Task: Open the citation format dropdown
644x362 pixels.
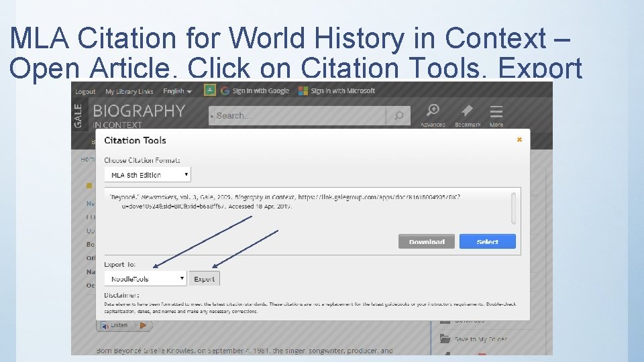Action: (148, 174)
